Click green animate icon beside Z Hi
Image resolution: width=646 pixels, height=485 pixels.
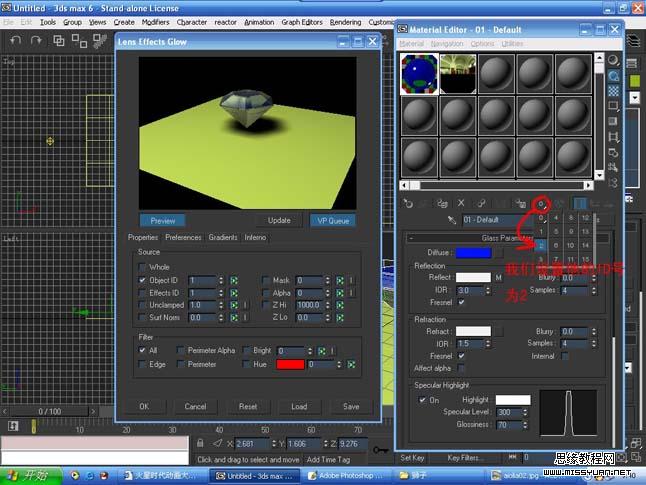tap(340, 305)
